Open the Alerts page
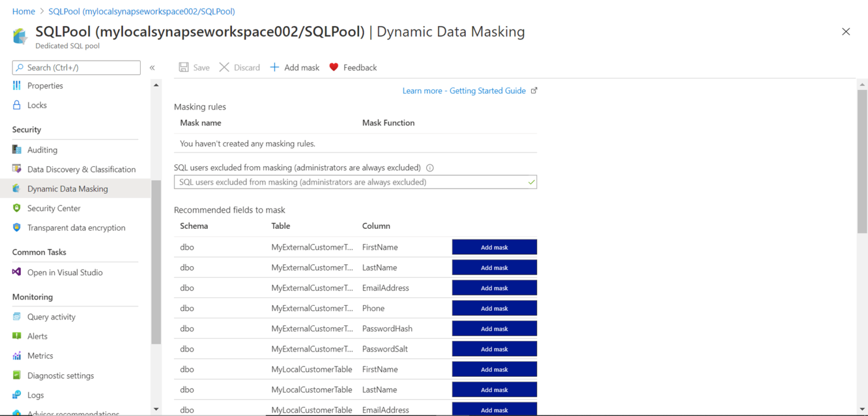868x416 pixels. click(x=37, y=336)
